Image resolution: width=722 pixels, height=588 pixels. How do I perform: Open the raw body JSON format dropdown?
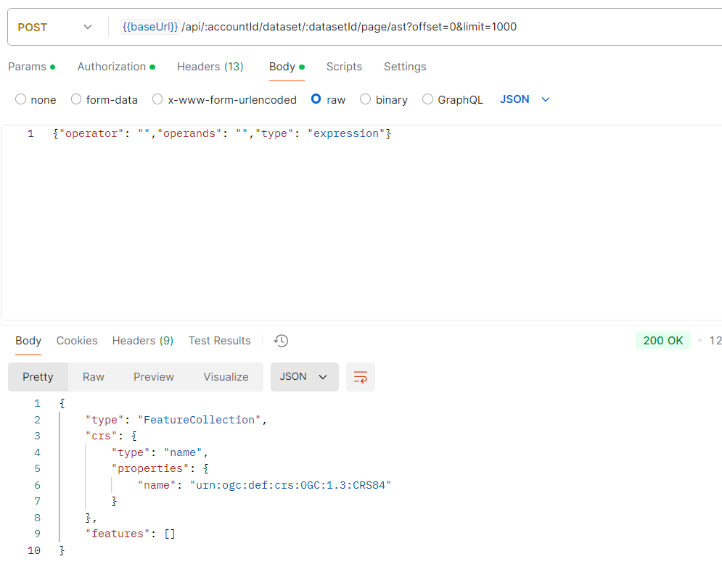[525, 99]
